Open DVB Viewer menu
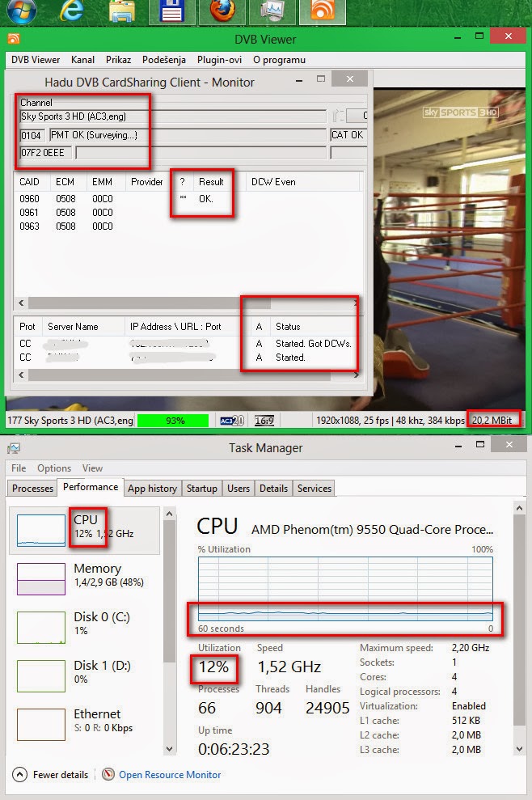This screenshot has width=532, height=800. click(x=36, y=60)
